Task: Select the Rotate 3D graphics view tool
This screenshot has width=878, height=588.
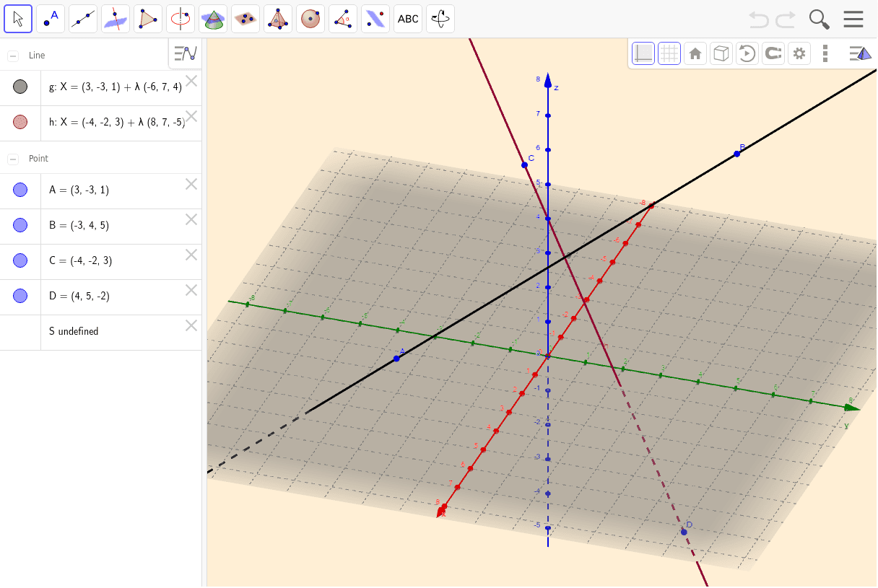Action: point(440,19)
